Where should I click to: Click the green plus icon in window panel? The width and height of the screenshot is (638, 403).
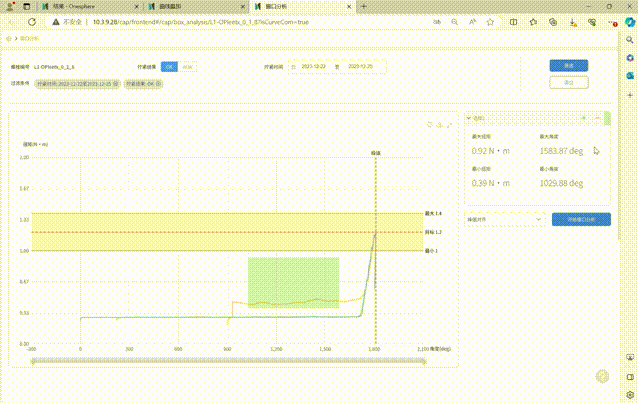click(x=584, y=118)
